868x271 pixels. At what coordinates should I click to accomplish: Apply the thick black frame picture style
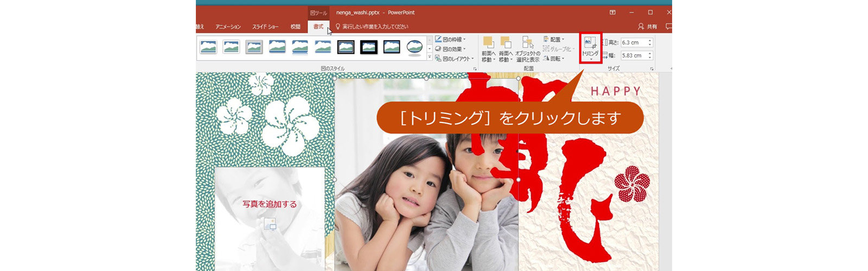(369, 47)
